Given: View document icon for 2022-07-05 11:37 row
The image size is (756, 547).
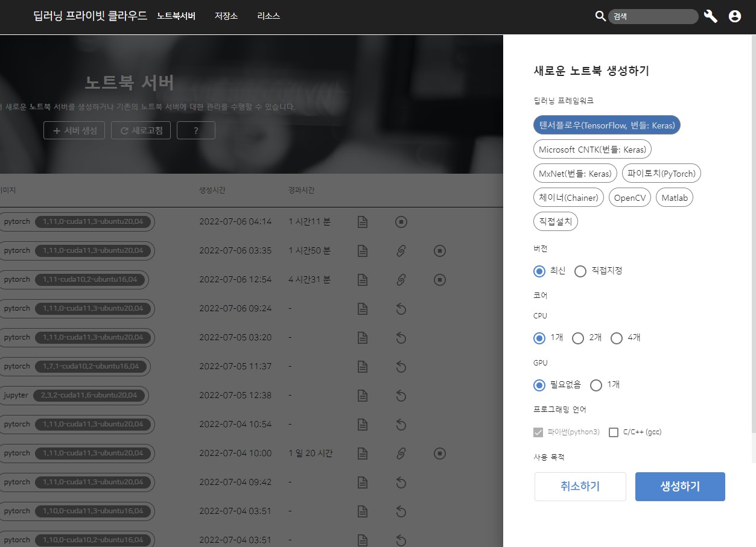Looking at the screenshot, I should coord(363,366).
